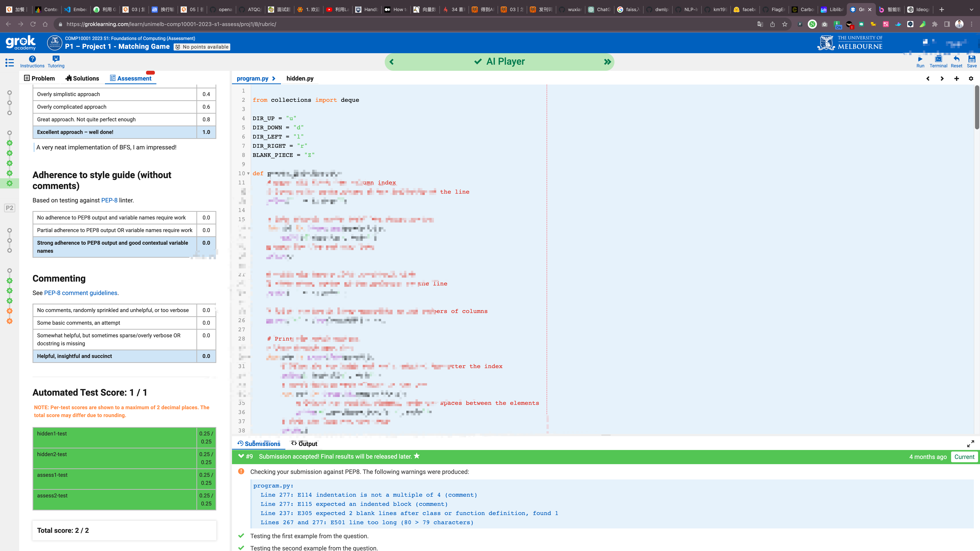Image resolution: width=980 pixels, height=551 pixels.
Task: Click the highlighted current slide marker
Action: tap(10, 183)
